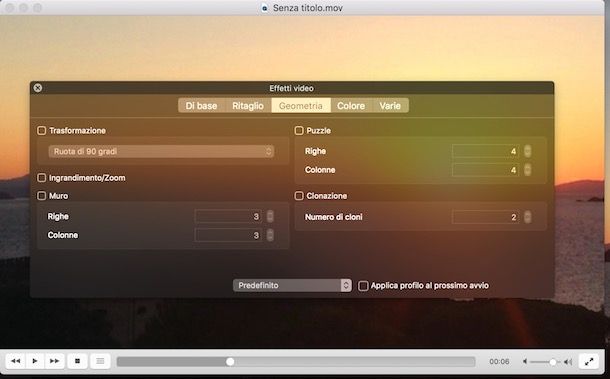Click the Puzzle Righe value field
Screen dimensions: 610x379
click(x=486, y=151)
